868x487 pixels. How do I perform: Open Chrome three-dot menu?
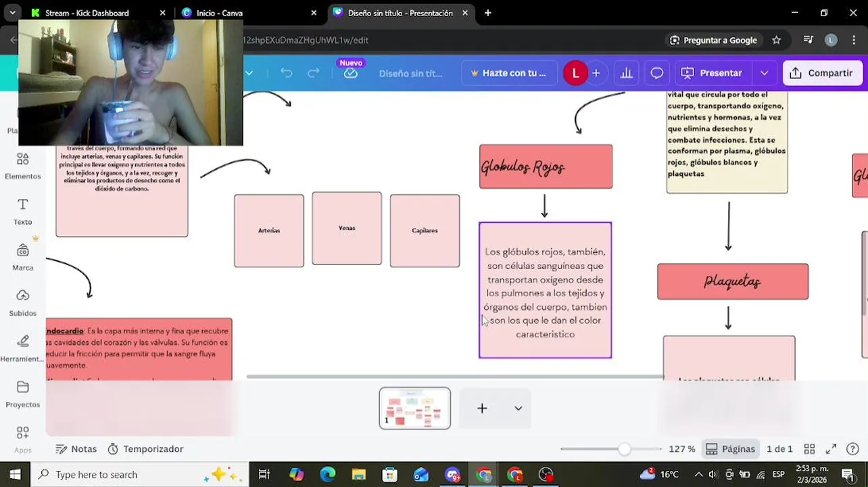click(x=854, y=40)
